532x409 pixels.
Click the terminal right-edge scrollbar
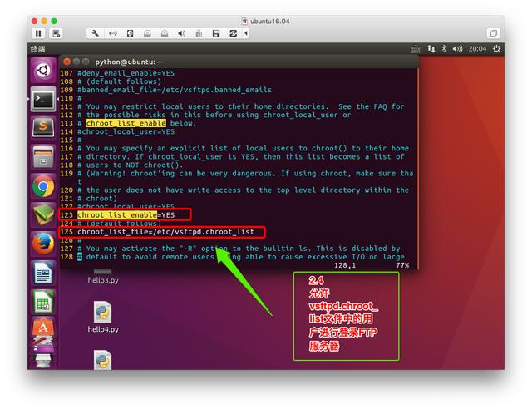point(417,169)
